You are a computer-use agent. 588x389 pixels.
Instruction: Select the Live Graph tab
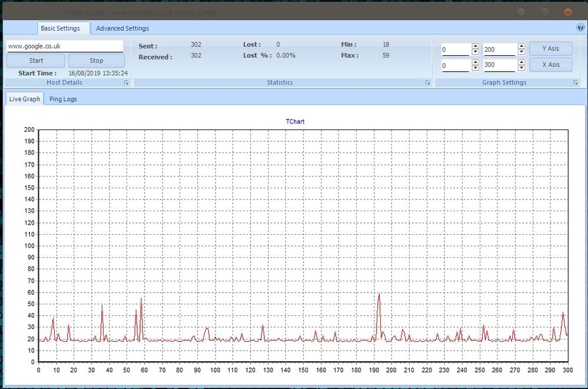(x=25, y=99)
